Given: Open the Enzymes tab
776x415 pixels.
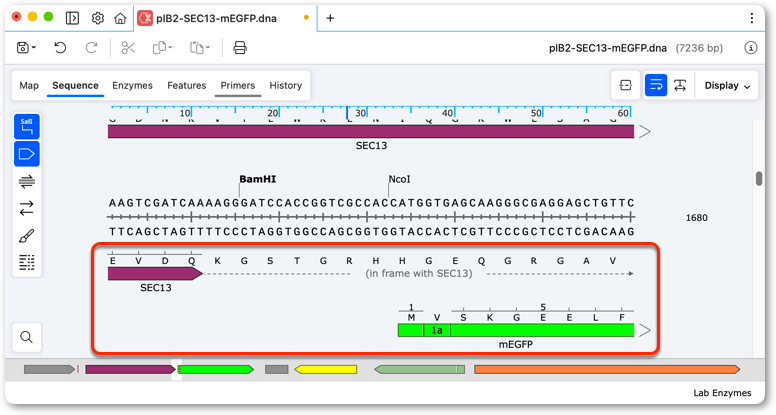Looking at the screenshot, I should pyautogui.click(x=132, y=86).
